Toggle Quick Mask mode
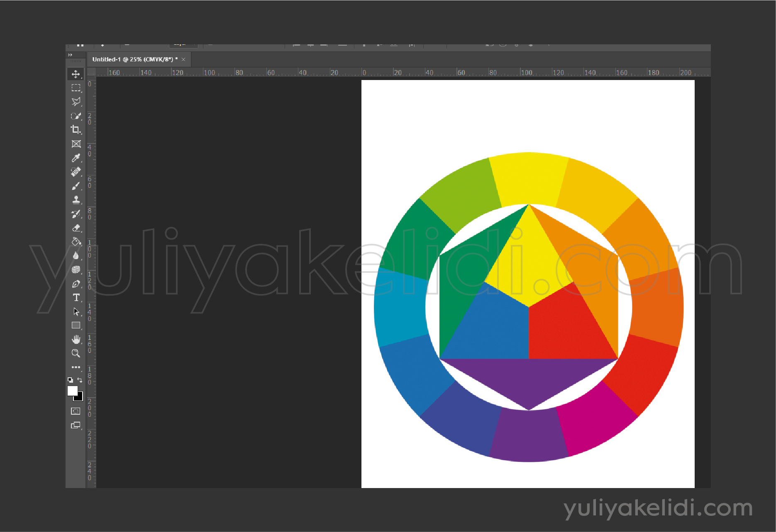 click(x=76, y=411)
